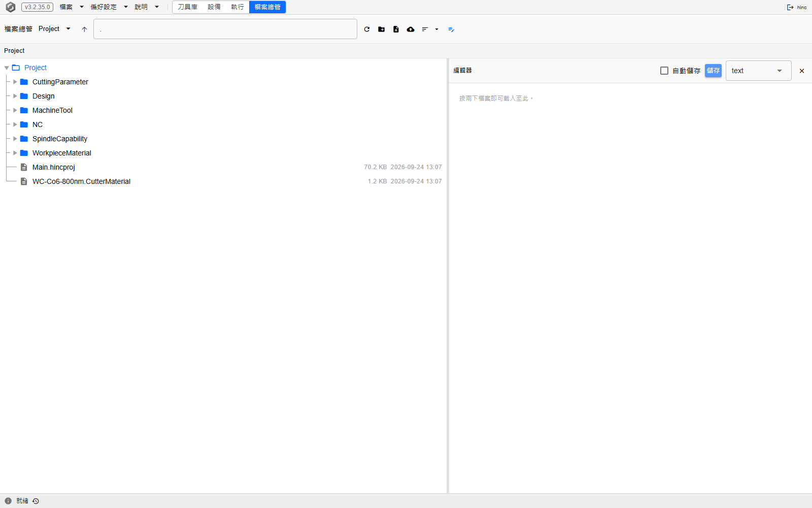Click the WC-Co6-800nm.CutterMaterial file icon
Screen dimensions: 812x508
[x=24, y=181]
